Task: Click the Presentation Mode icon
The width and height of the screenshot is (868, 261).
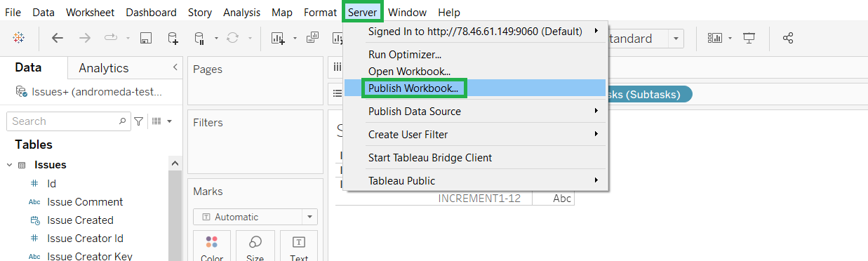Action: coord(749,38)
